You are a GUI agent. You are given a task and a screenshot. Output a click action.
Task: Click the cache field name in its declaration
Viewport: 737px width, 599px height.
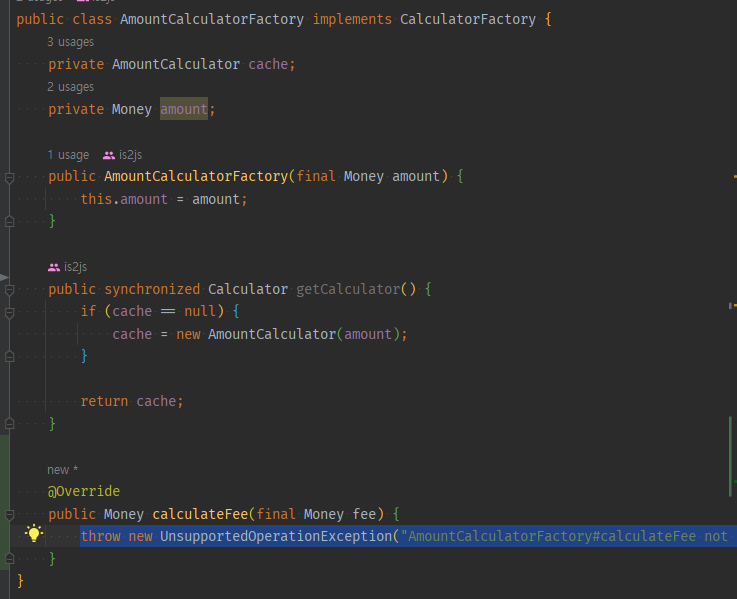tap(268, 64)
